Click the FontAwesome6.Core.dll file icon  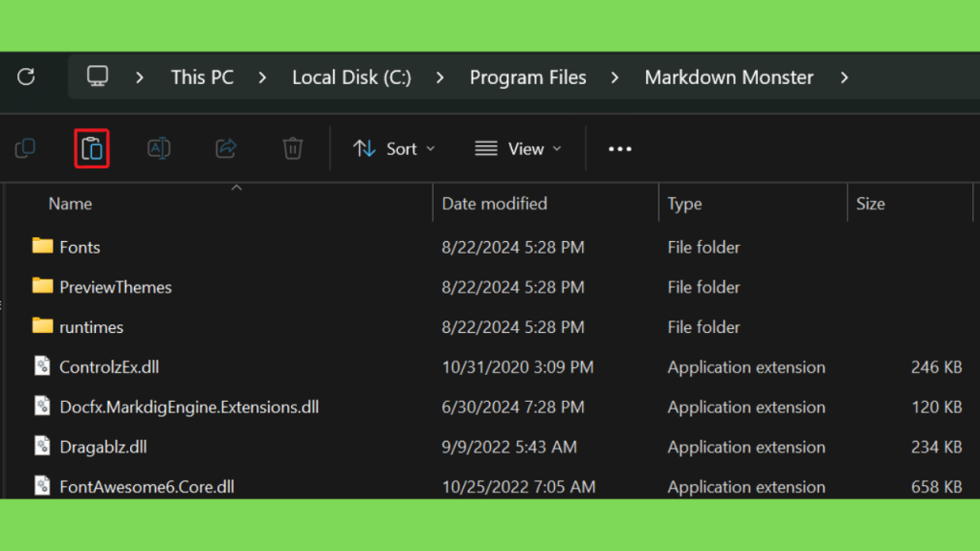pos(42,485)
